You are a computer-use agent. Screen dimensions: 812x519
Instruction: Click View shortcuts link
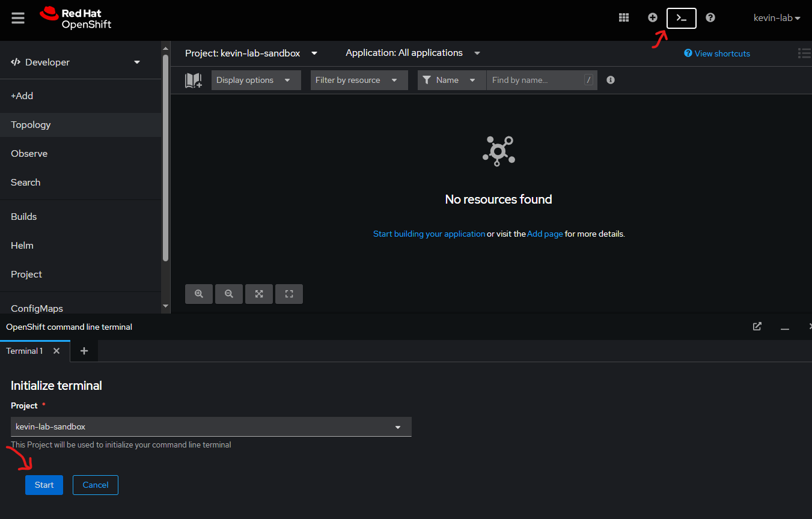click(x=717, y=53)
